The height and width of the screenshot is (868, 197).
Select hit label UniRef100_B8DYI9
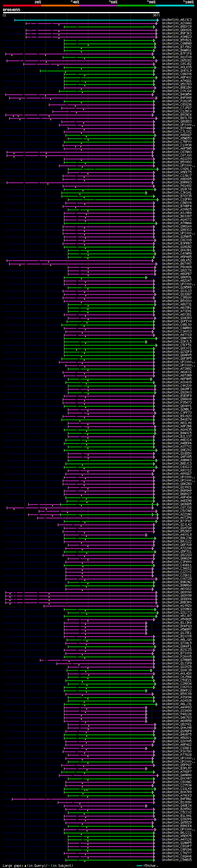point(177,27)
